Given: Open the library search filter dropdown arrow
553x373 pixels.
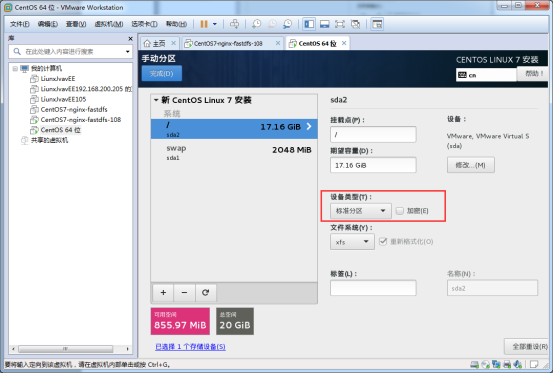Looking at the screenshot, I should point(127,52).
